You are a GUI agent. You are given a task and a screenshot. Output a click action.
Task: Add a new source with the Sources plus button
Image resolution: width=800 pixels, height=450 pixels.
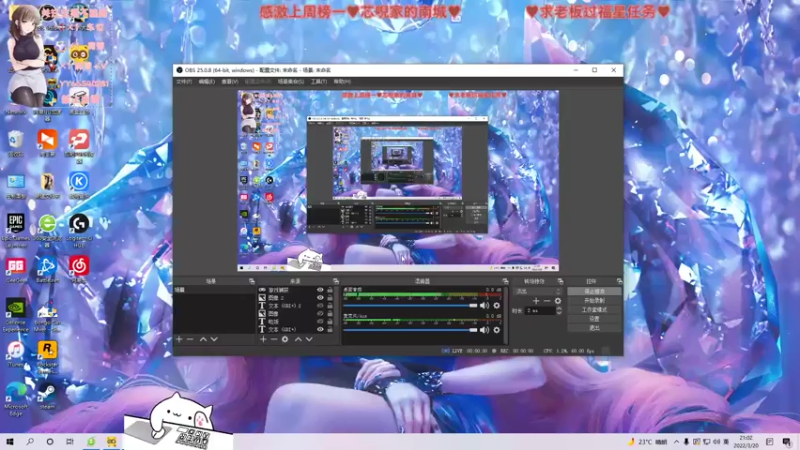[263, 339]
